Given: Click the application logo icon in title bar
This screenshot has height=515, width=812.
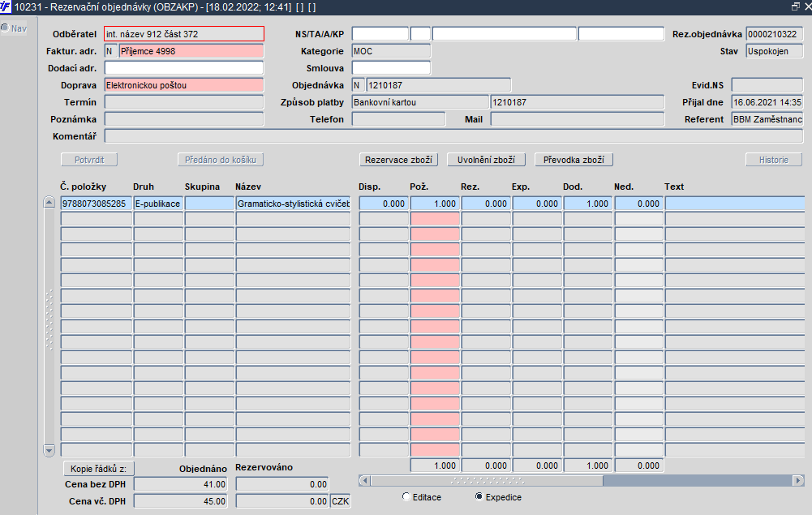Looking at the screenshot, I should coord(5,6).
